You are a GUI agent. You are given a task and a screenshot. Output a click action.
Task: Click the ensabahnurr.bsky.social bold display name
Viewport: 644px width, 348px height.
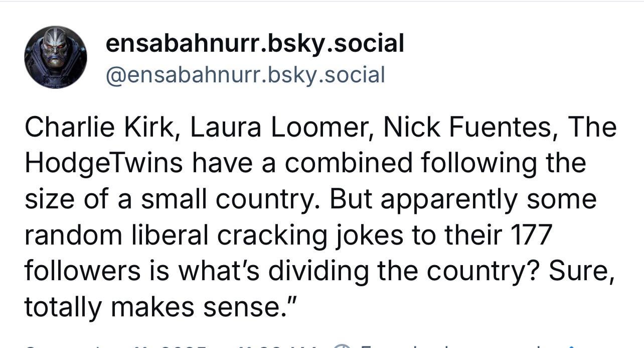point(255,44)
